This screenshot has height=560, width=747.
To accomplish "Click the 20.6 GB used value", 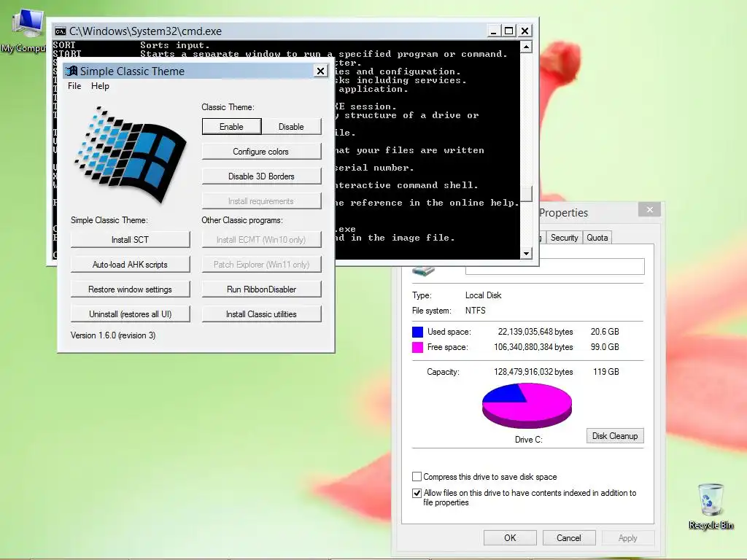I will [x=605, y=332].
